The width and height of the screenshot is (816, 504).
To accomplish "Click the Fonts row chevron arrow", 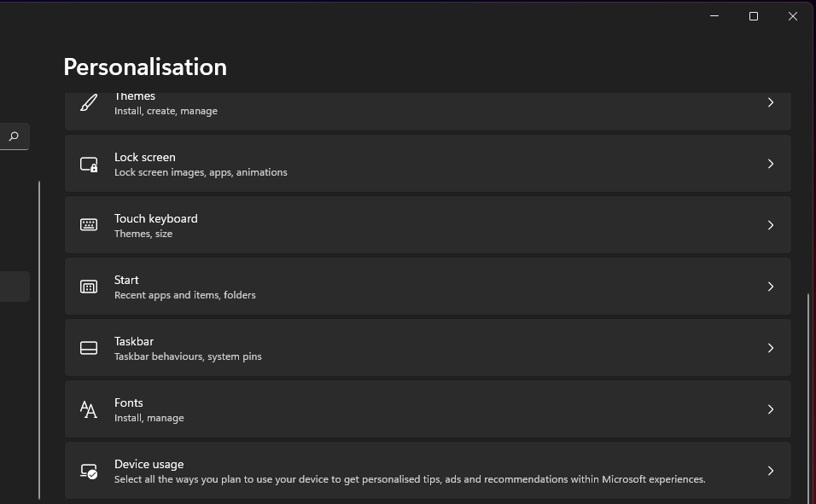I will [771, 409].
